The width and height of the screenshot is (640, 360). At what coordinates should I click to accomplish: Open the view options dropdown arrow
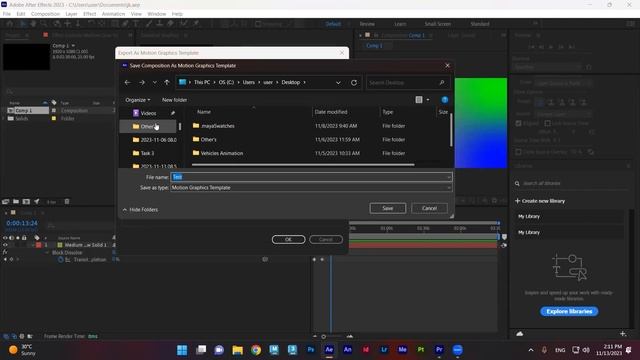tap(428, 100)
